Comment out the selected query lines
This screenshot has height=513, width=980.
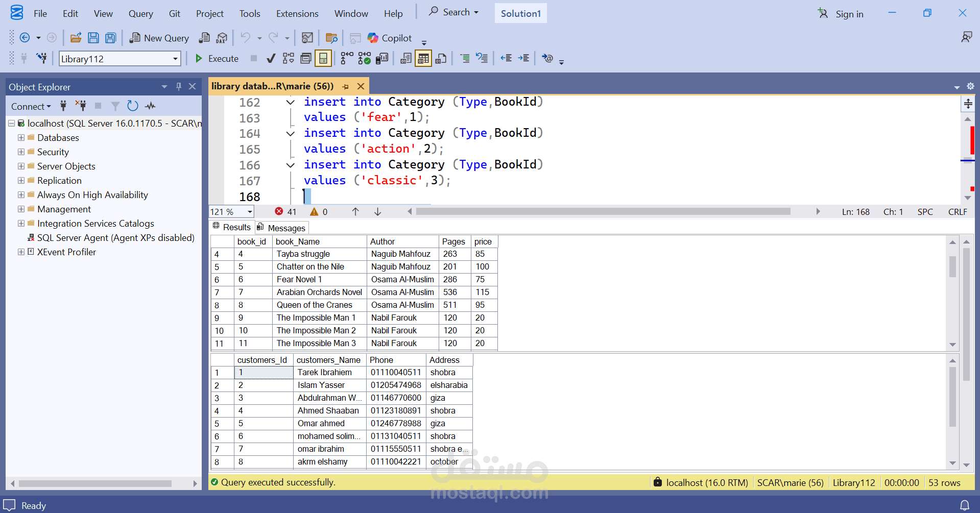coord(465,58)
